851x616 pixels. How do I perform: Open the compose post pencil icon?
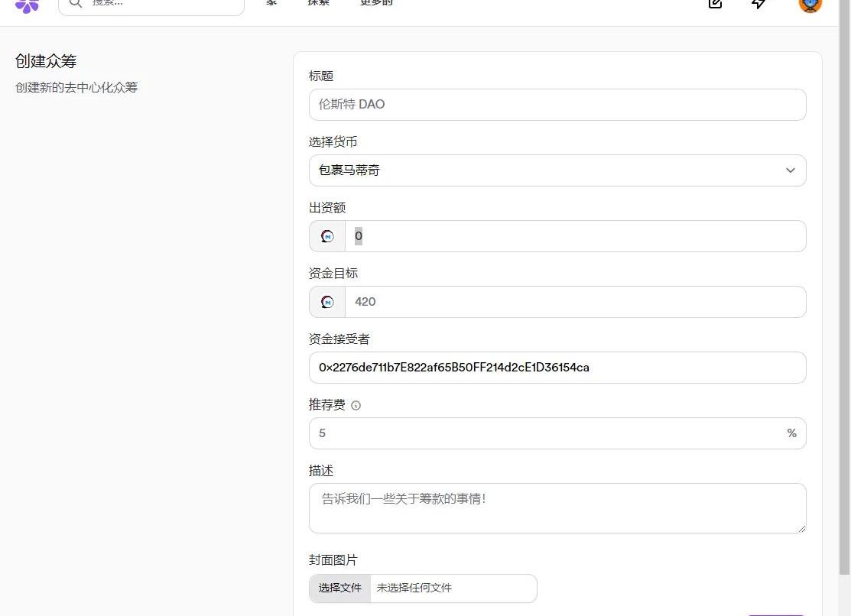[715, 4]
